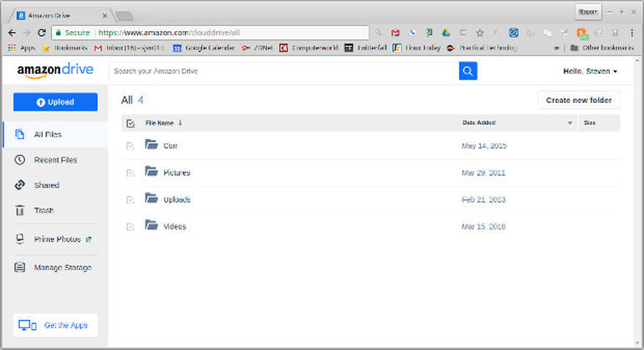Click the Feb 21, 2013 date

coord(483,200)
